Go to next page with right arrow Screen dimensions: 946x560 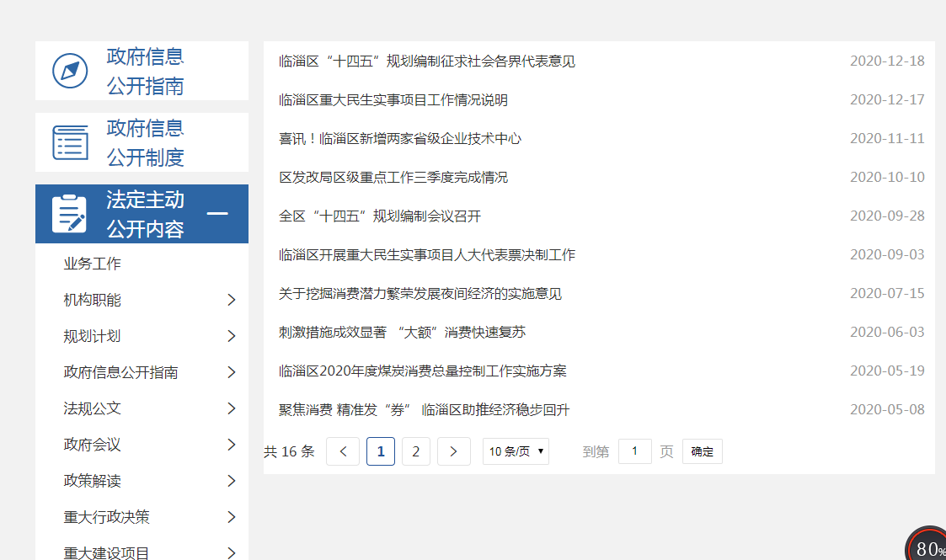[453, 451]
